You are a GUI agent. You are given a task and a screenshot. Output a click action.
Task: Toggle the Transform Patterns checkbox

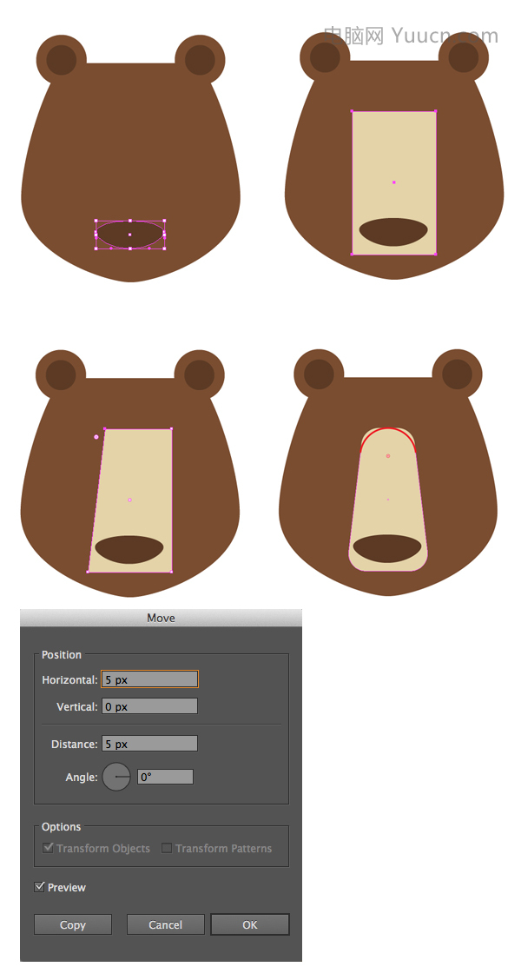[167, 848]
